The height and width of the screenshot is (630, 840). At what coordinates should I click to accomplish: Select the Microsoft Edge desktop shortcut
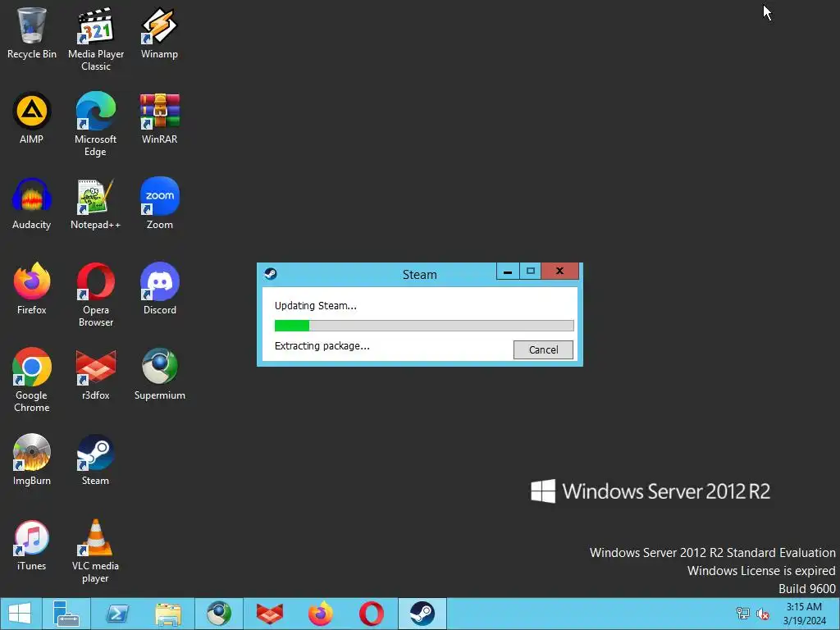[x=96, y=125]
